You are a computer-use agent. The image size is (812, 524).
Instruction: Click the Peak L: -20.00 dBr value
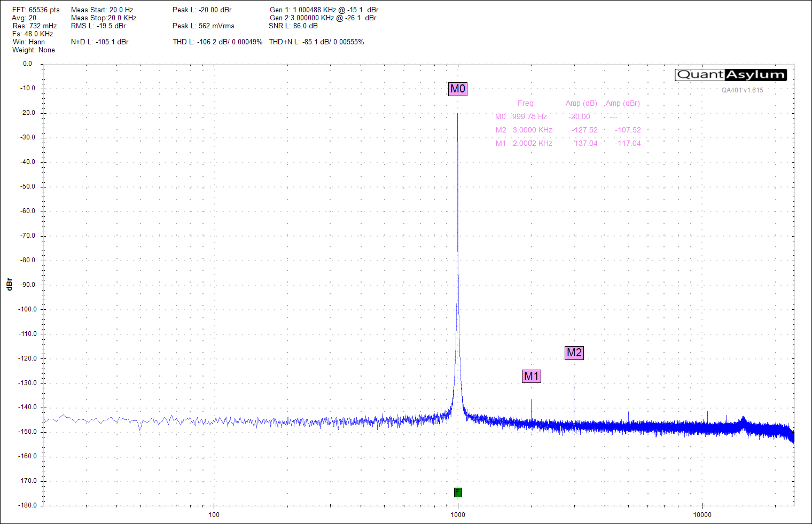point(202,10)
